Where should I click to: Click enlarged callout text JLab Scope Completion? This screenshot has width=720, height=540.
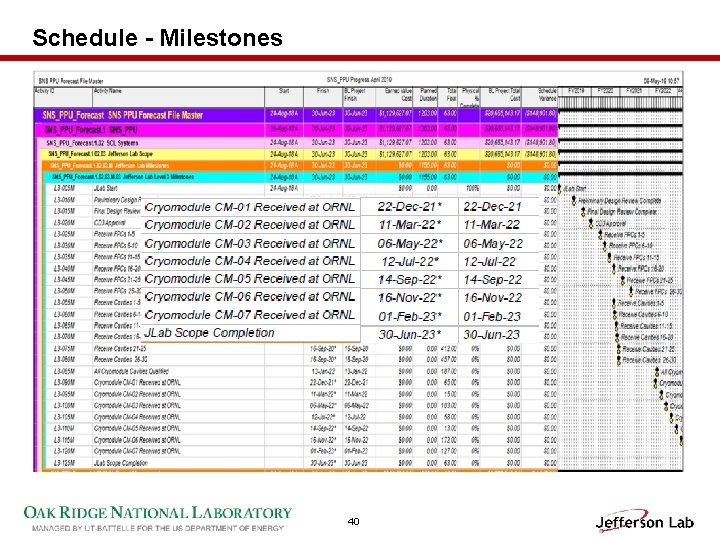click(209, 332)
